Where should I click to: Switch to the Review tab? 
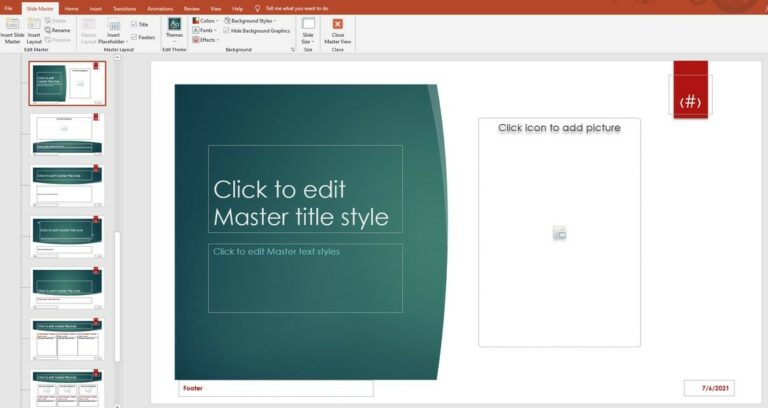pyautogui.click(x=192, y=8)
